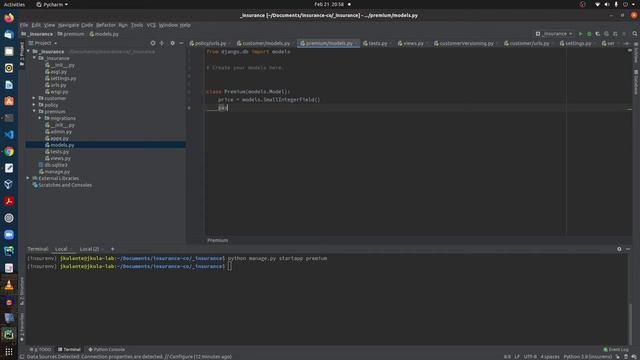Click Activities in top bar

14,4
